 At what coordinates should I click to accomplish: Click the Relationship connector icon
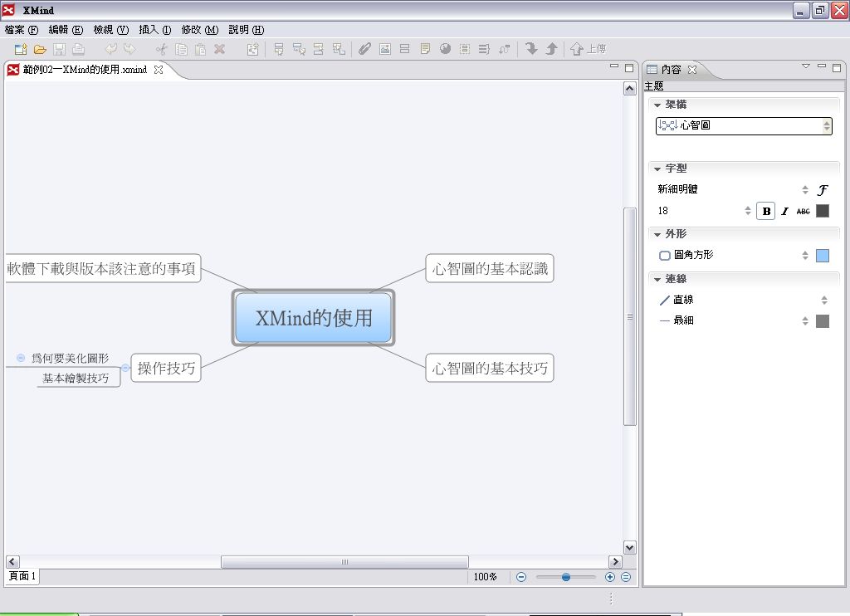504,49
